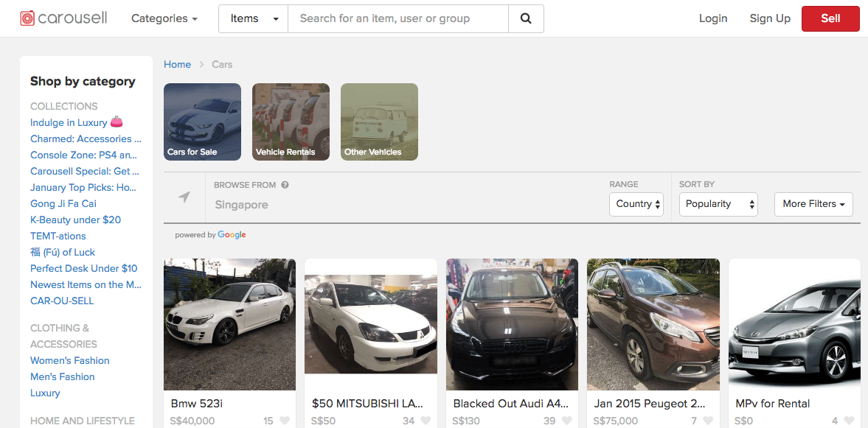Click the $50 MITSUBISHI listing title

point(367,404)
